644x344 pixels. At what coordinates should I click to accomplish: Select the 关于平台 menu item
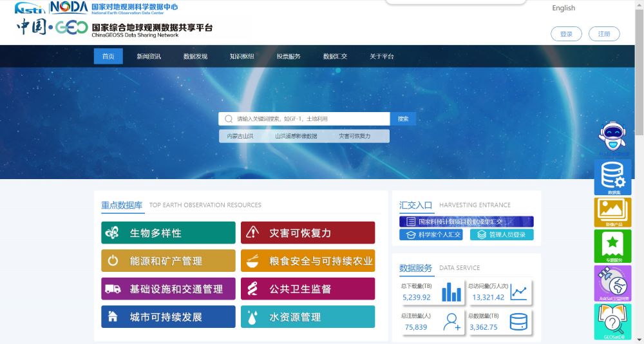[381, 57]
